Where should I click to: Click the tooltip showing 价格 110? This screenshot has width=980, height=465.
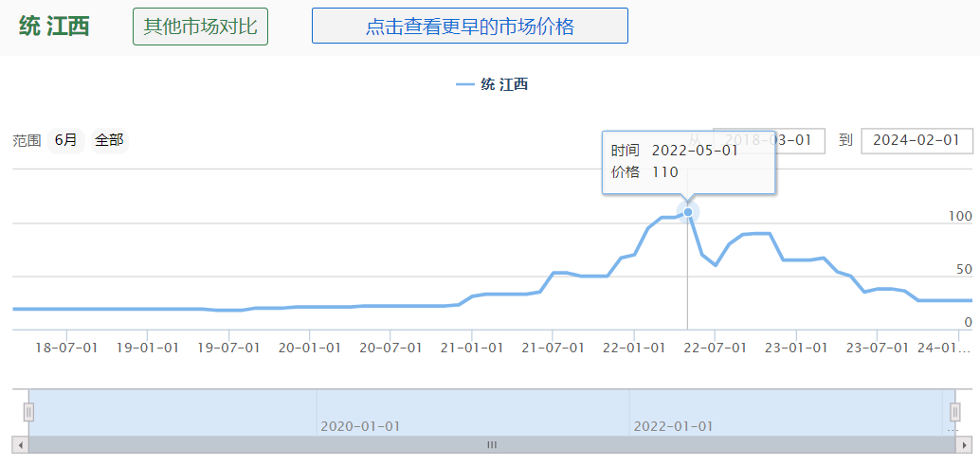[x=688, y=161]
